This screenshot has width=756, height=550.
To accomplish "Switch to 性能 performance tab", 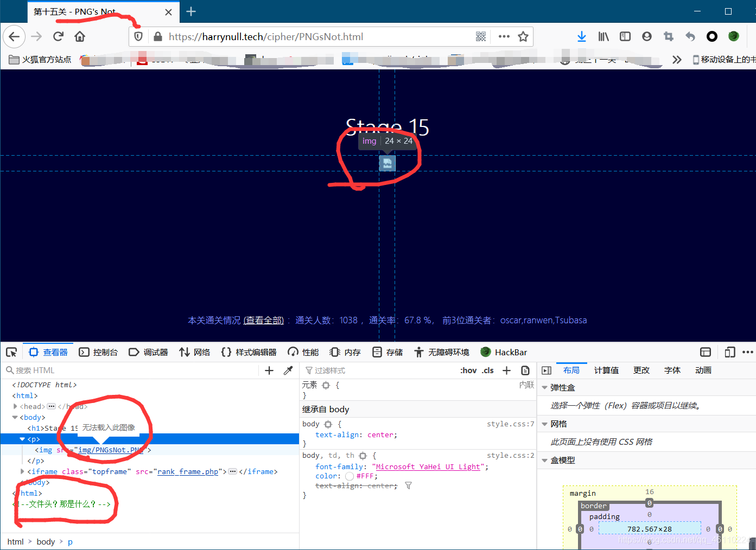I will click(x=303, y=352).
